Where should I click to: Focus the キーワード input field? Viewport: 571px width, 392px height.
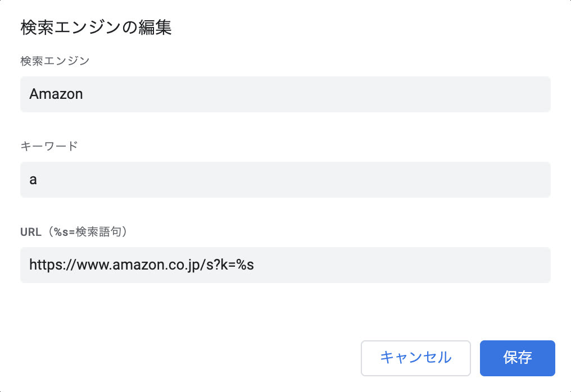click(285, 180)
